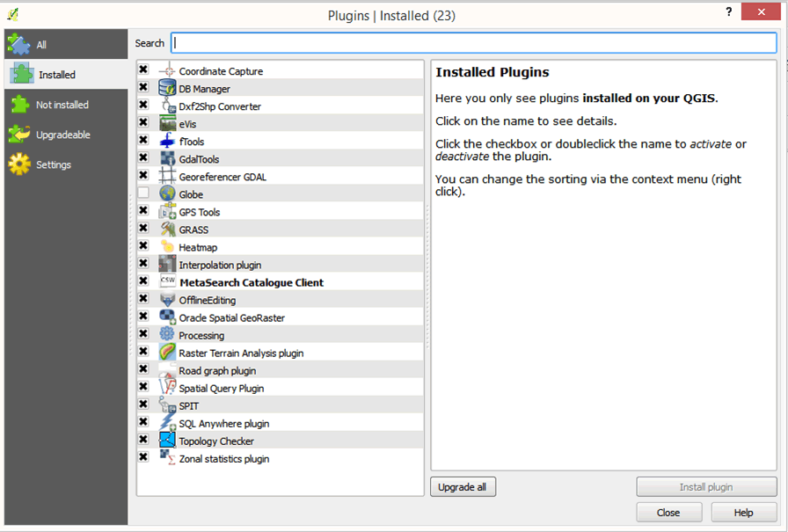Click the SQL Anywhere lightning icon
Screen dimensions: 788x532
(x=167, y=422)
